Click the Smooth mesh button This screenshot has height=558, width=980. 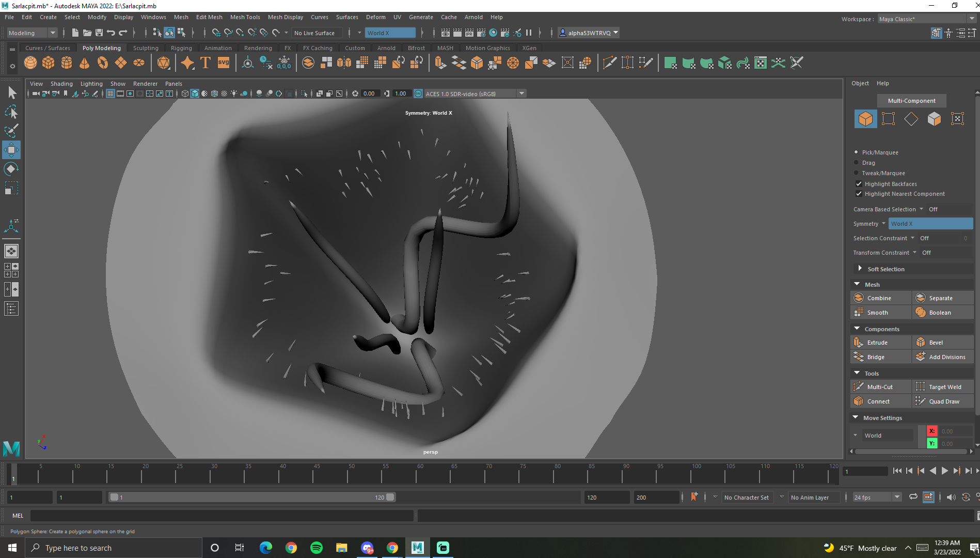(881, 313)
